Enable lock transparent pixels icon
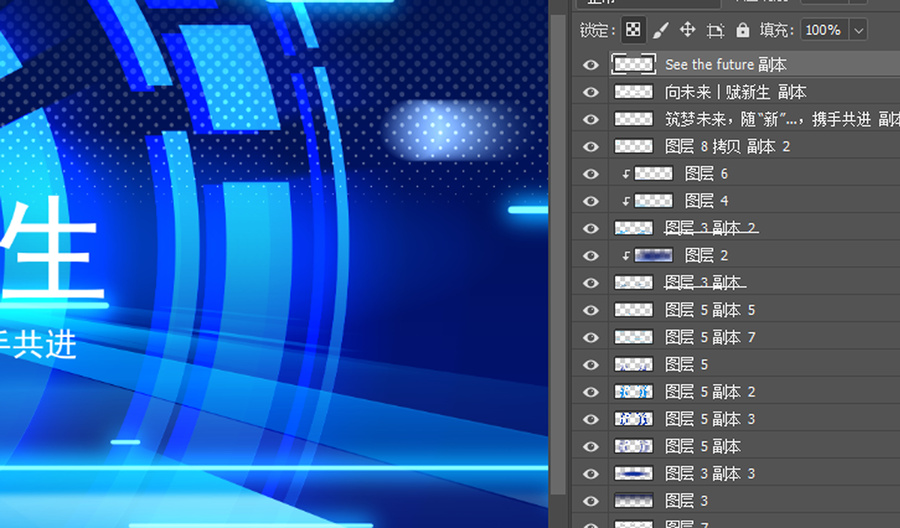 [x=633, y=30]
